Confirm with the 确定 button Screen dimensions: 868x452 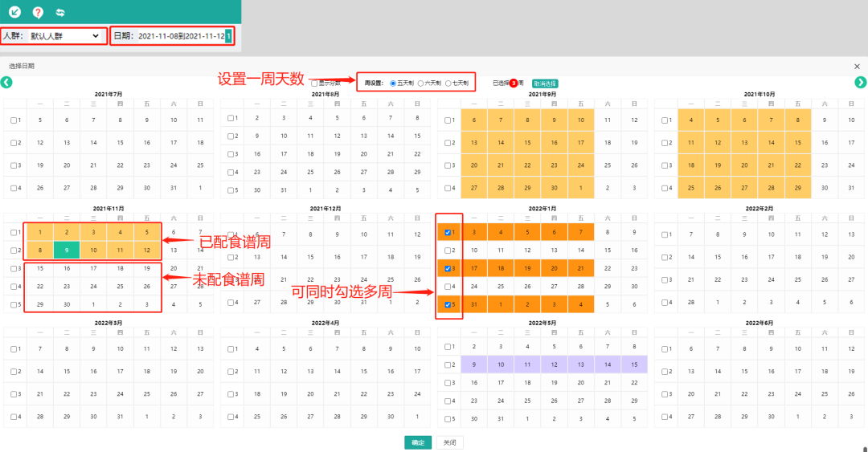[x=418, y=442]
